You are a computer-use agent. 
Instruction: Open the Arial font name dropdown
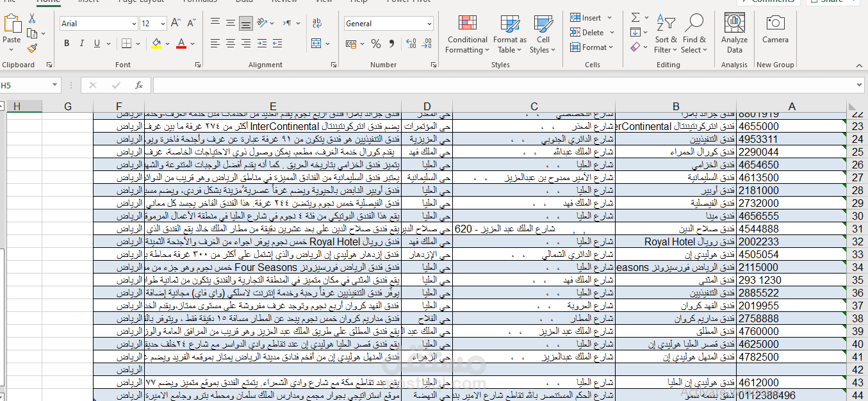[x=134, y=24]
